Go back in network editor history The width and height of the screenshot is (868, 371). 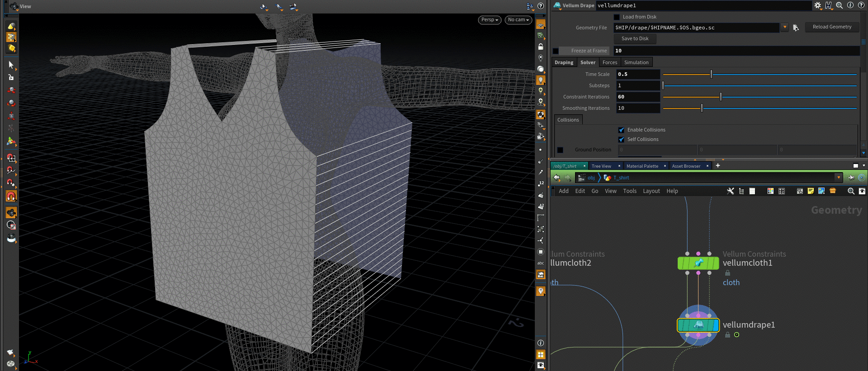tap(557, 178)
